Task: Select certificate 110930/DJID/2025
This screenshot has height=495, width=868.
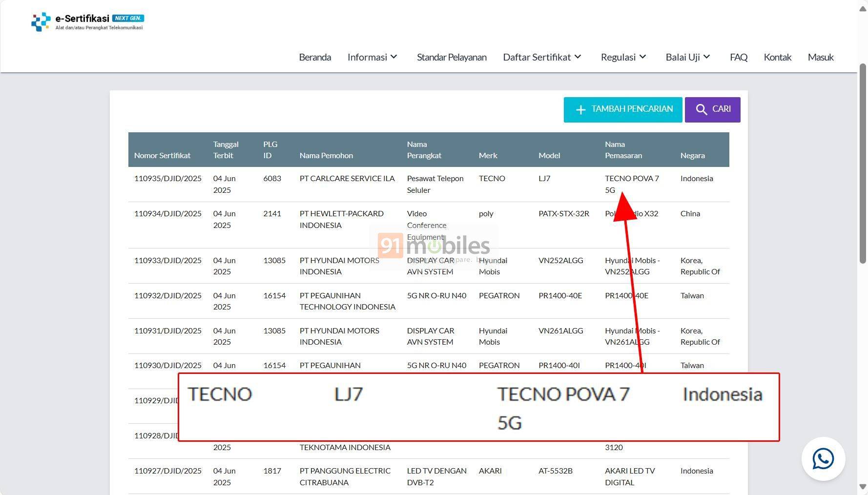Action: (167, 365)
